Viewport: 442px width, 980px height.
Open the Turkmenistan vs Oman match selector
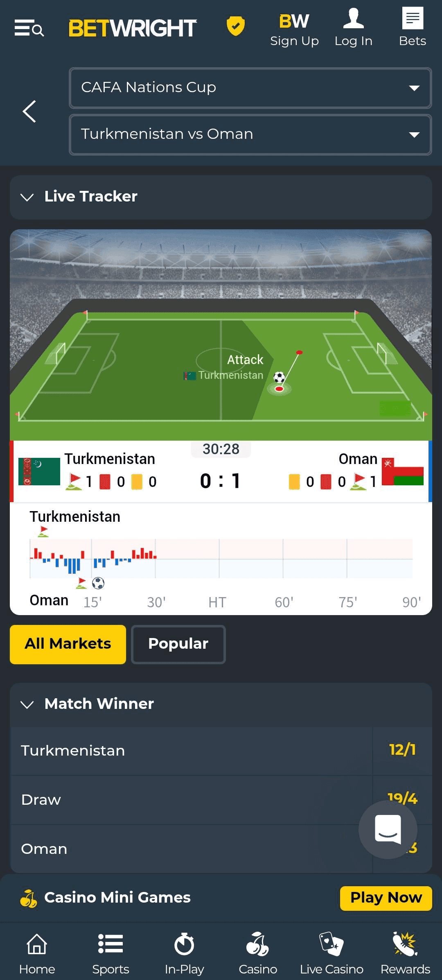(x=250, y=135)
